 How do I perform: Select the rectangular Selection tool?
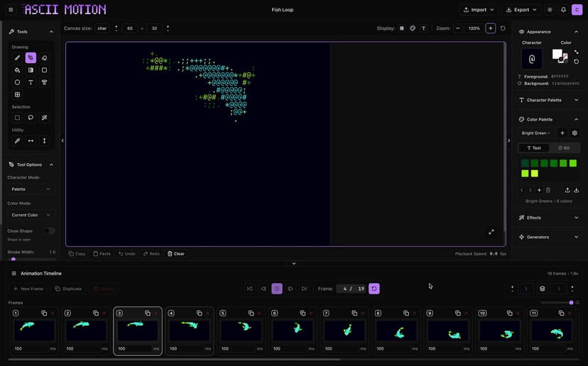17,118
